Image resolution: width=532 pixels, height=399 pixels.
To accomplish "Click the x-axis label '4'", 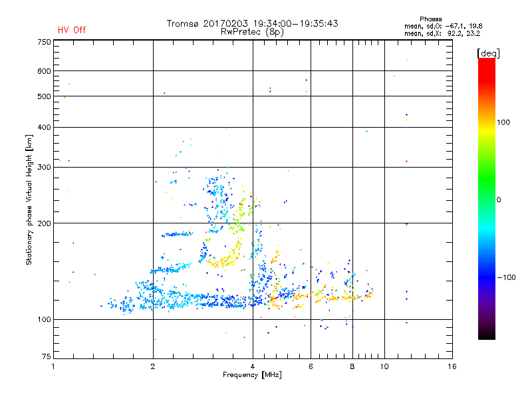I will [x=253, y=366].
